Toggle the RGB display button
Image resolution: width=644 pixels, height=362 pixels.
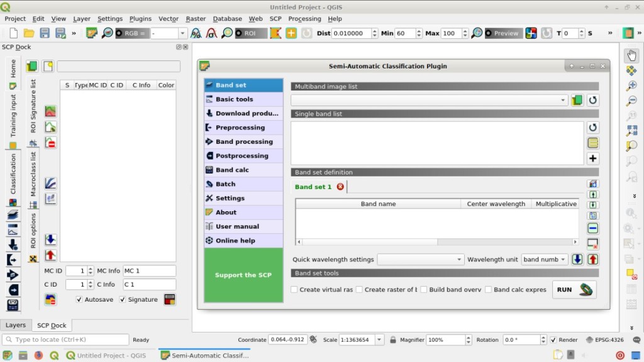[131, 33]
